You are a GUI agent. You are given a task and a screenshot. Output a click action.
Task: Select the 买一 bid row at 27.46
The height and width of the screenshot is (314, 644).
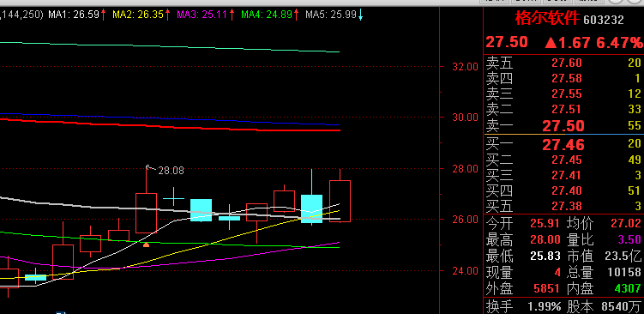[564, 144]
